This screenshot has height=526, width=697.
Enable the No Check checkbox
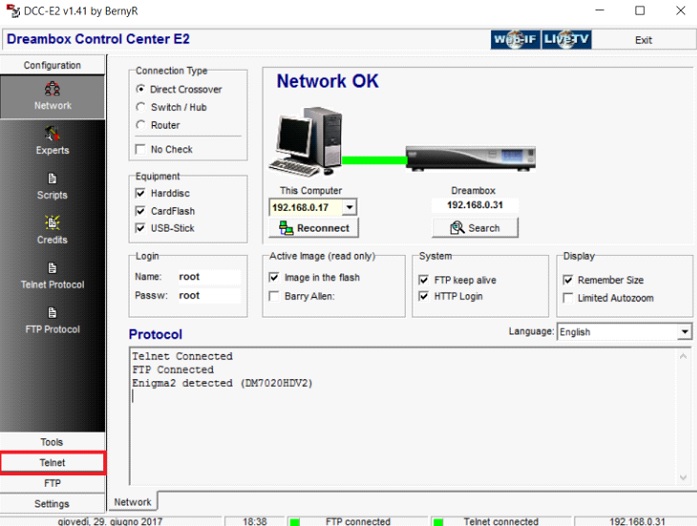click(141, 149)
